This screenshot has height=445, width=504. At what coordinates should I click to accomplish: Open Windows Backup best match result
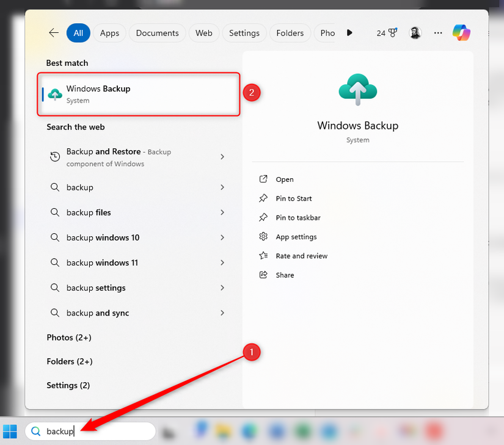click(x=139, y=94)
